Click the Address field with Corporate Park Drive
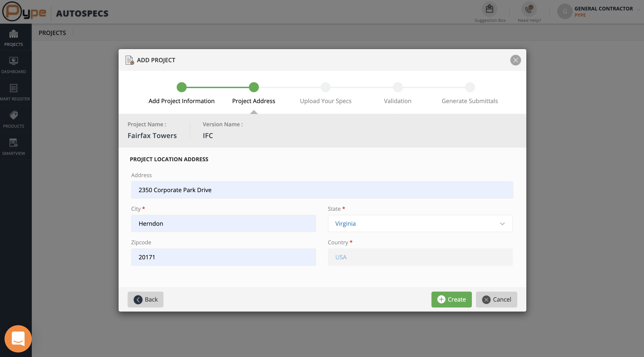644x357 pixels. (x=322, y=190)
